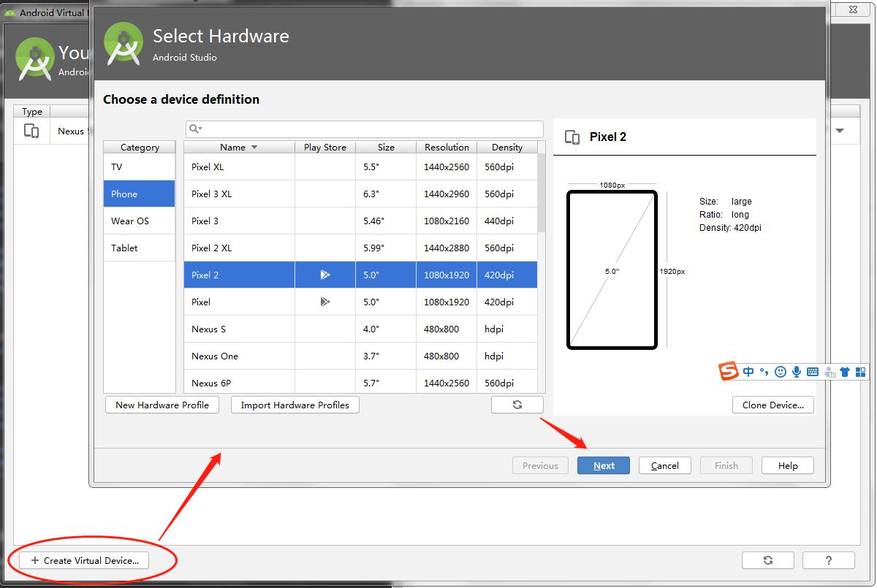Open the search options dropdown magnifier

pyautogui.click(x=195, y=129)
